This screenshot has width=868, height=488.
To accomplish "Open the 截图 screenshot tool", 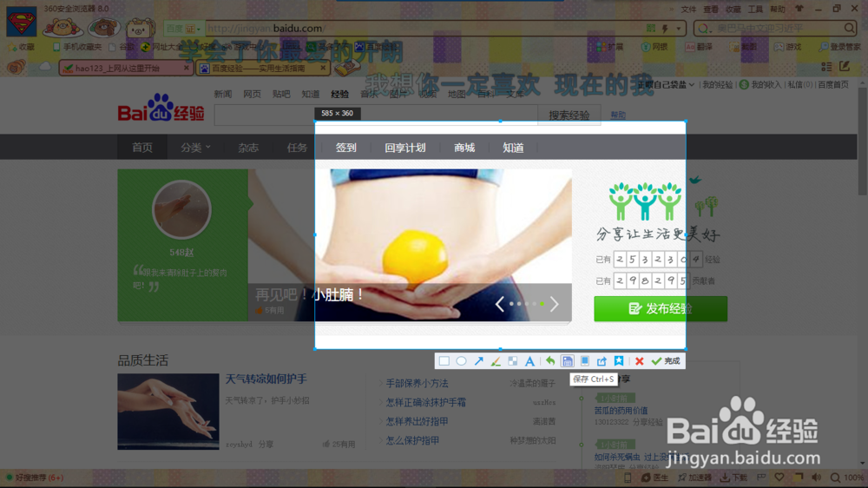I will coord(743,47).
